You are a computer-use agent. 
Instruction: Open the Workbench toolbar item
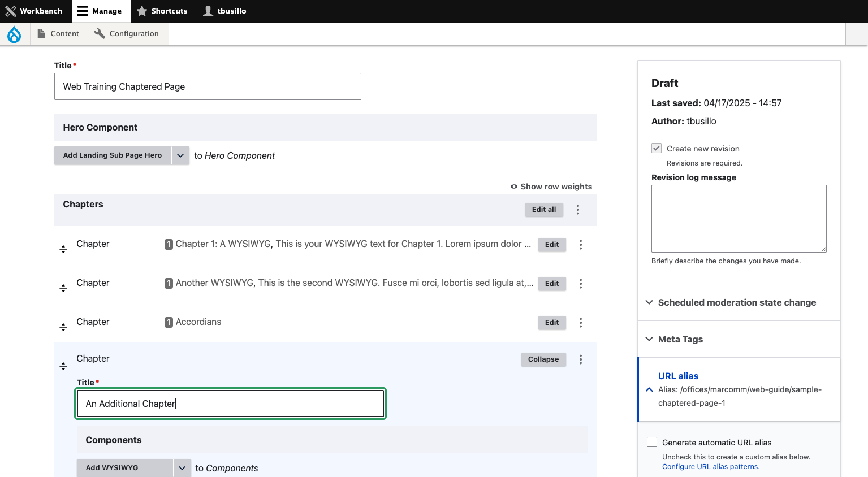click(34, 11)
